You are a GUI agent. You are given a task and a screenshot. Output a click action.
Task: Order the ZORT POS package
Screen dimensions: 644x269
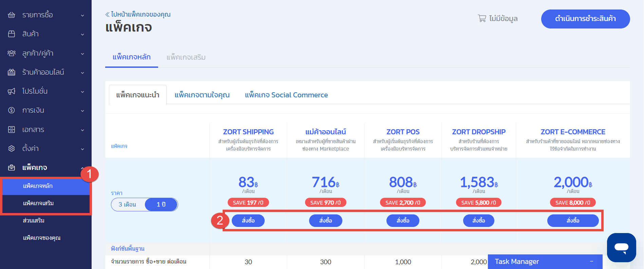tap(403, 220)
